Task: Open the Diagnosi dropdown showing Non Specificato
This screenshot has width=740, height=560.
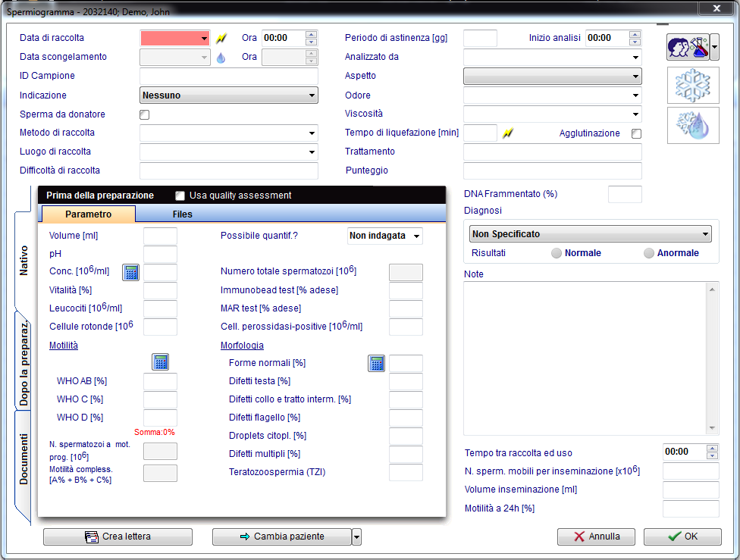Action: point(591,234)
